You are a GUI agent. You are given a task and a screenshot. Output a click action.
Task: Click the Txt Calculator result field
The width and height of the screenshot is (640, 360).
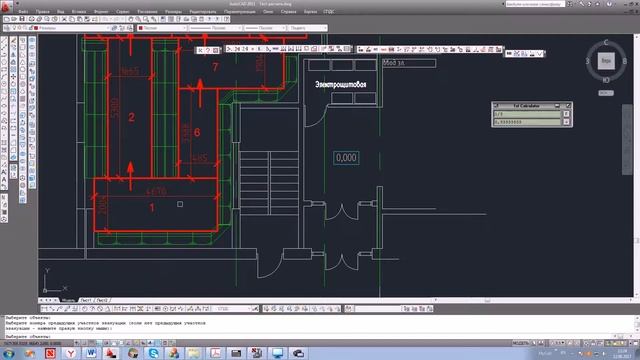point(527,122)
